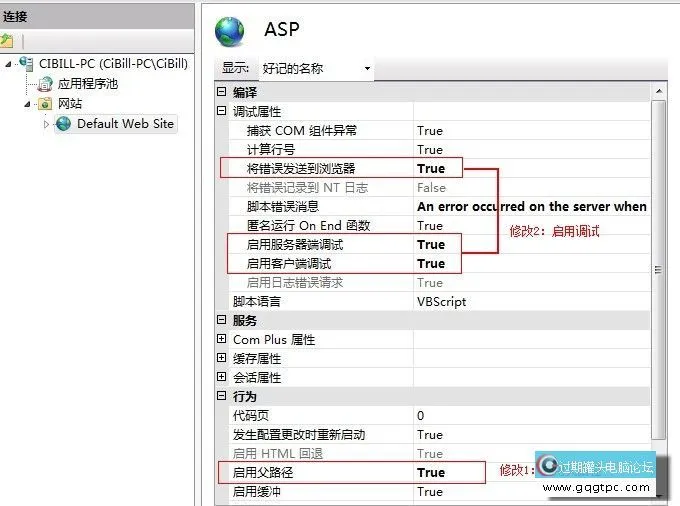Collapse the 编译 section
Screen dimensions: 680x506
221,92
